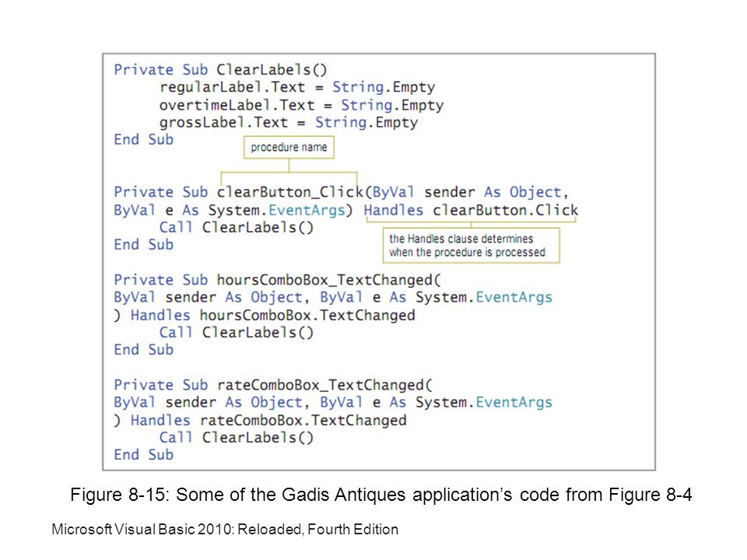
Task: Click the grossLabel.Text assignment line
Action: click(x=288, y=122)
